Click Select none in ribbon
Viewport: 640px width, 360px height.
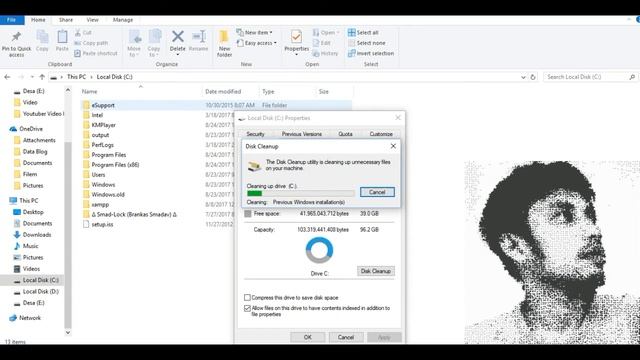[367, 43]
